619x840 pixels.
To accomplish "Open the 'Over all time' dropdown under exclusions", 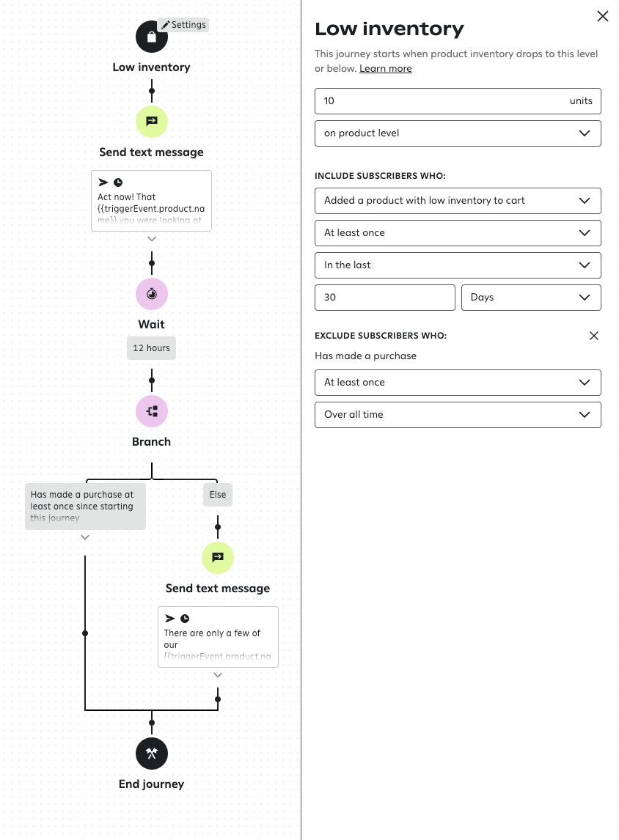I will click(x=458, y=415).
